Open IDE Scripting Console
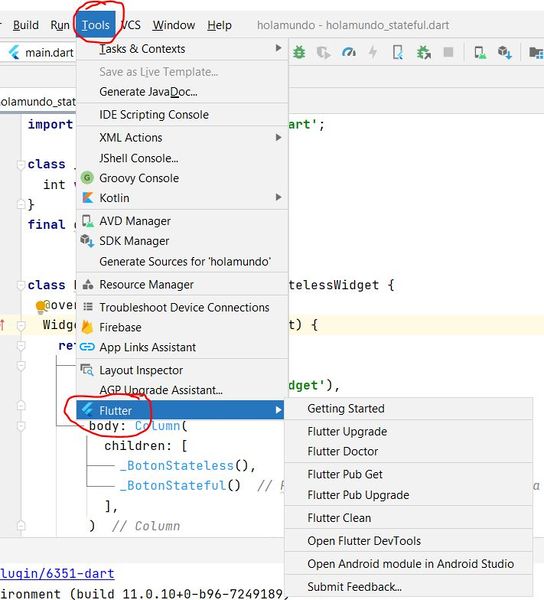The width and height of the screenshot is (544, 600). tap(182, 114)
